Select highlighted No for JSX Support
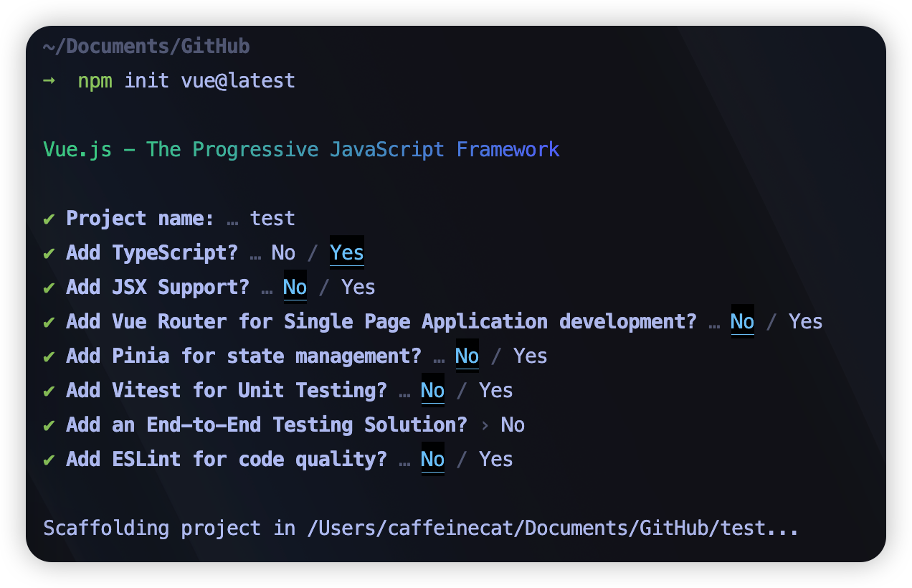This screenshot has height=588, width=912. pyautogui.click(x=295, y=287)
